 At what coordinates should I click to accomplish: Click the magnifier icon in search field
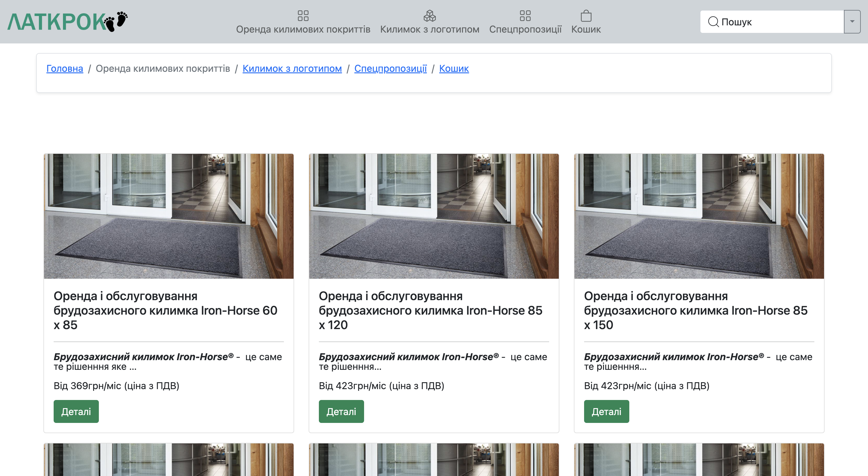coord(713,22)
